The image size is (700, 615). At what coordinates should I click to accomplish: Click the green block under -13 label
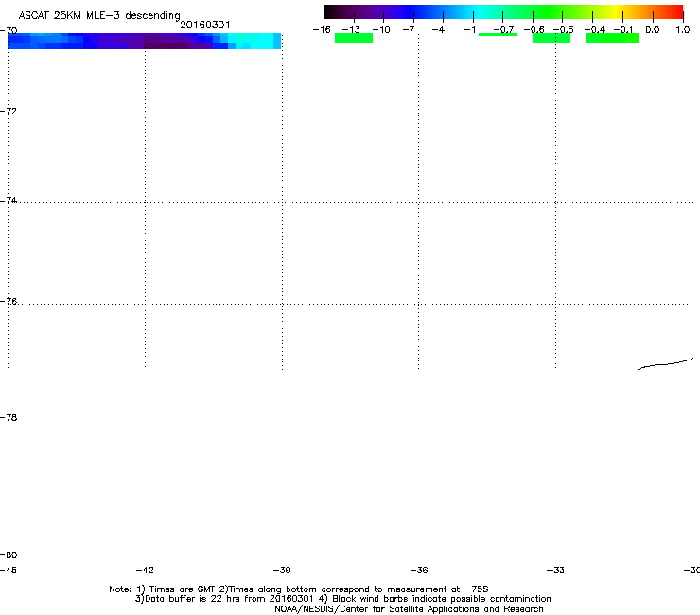pyautogui.click(x=354, y=38)
